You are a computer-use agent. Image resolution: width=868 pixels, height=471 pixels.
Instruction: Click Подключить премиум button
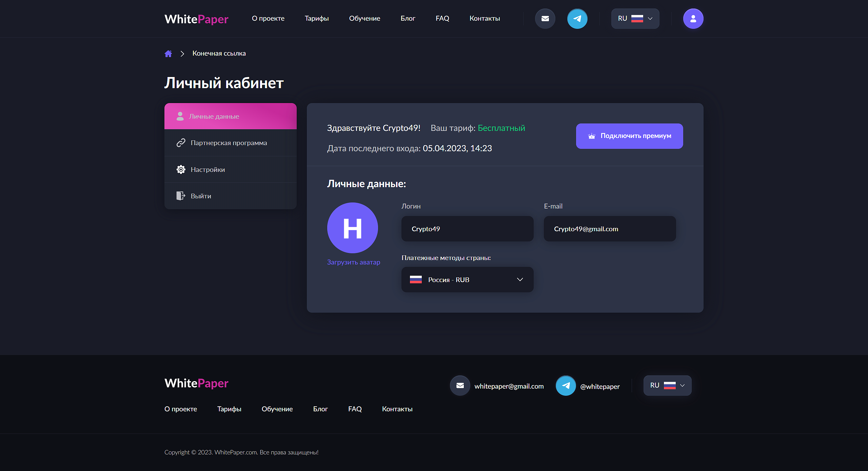629,136
